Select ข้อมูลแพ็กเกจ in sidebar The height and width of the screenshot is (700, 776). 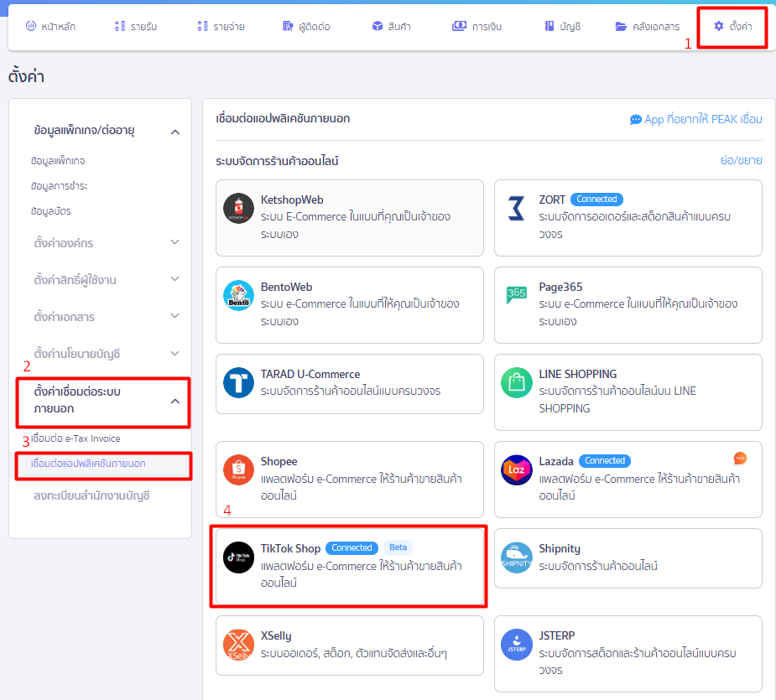pos(57,161)
